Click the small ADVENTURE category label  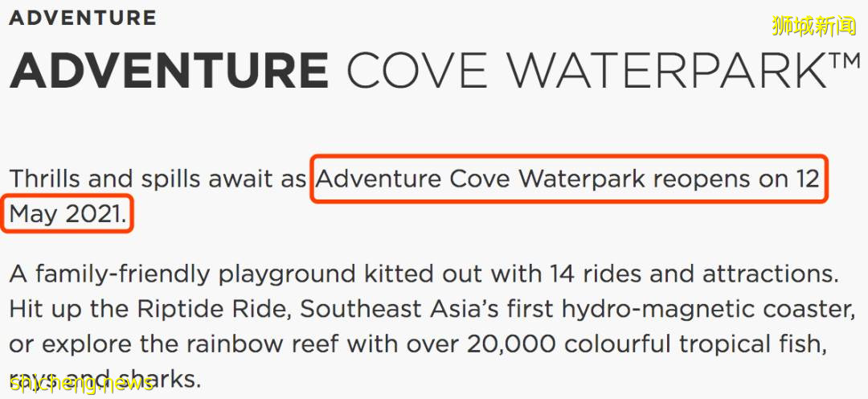(x=83, y=18)
